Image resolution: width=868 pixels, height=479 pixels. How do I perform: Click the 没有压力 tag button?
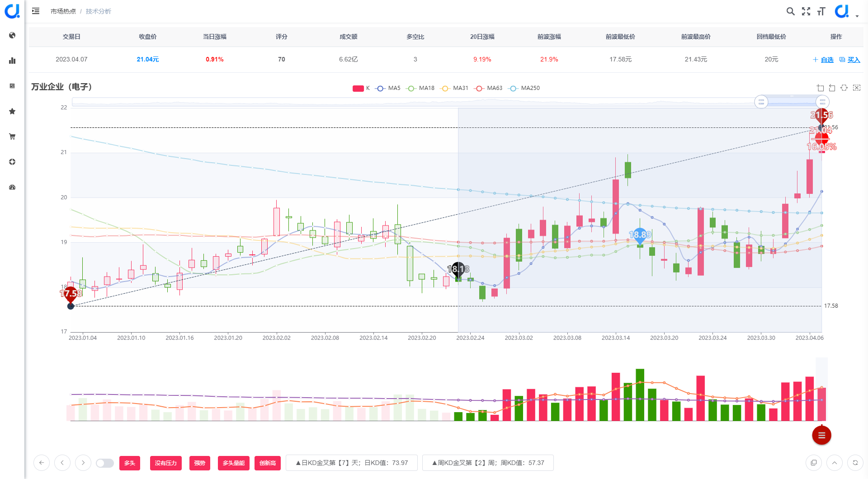[x=166, y=463]
